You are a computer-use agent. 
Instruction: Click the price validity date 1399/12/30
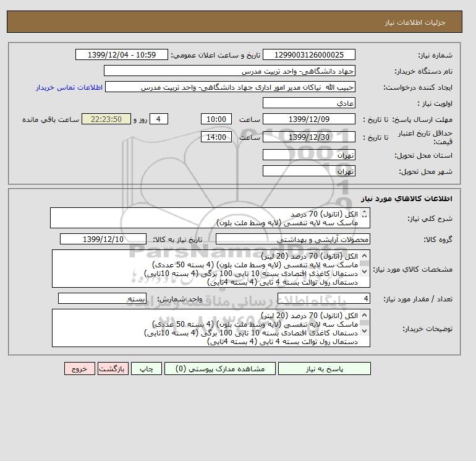point(308,137)
